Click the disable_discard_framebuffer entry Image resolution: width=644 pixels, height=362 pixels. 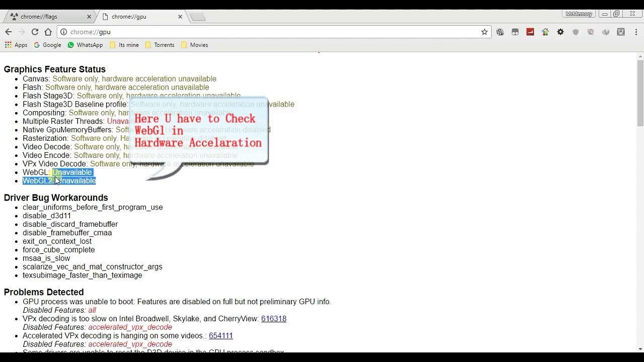[x=70, y=224]
